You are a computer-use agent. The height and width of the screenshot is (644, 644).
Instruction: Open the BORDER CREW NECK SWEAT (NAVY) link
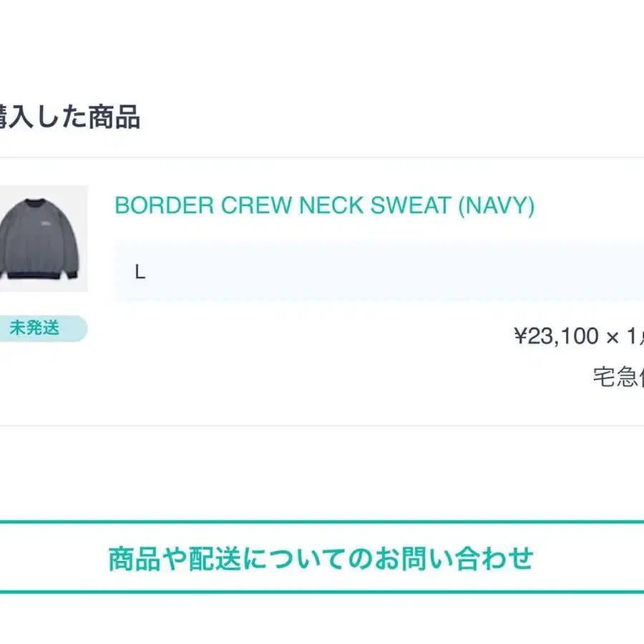[x=324, y=206]
